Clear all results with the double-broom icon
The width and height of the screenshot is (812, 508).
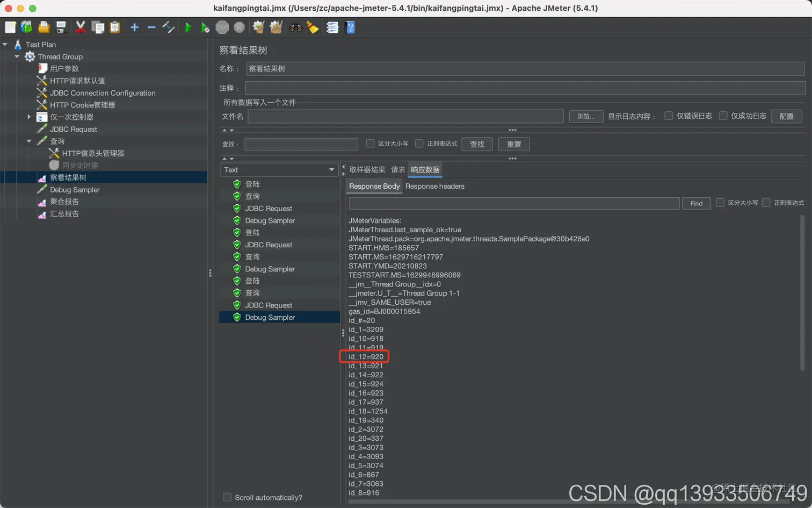click(276, 27)
